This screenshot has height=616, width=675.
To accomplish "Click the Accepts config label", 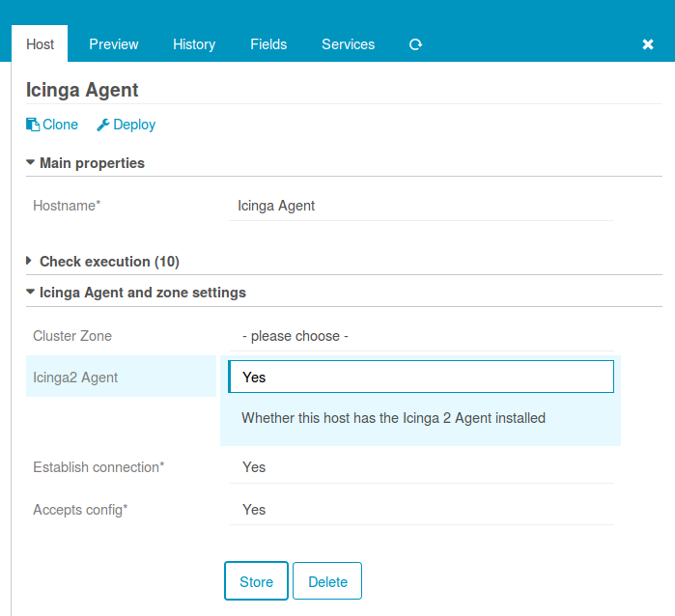I will tap(80, 510).
